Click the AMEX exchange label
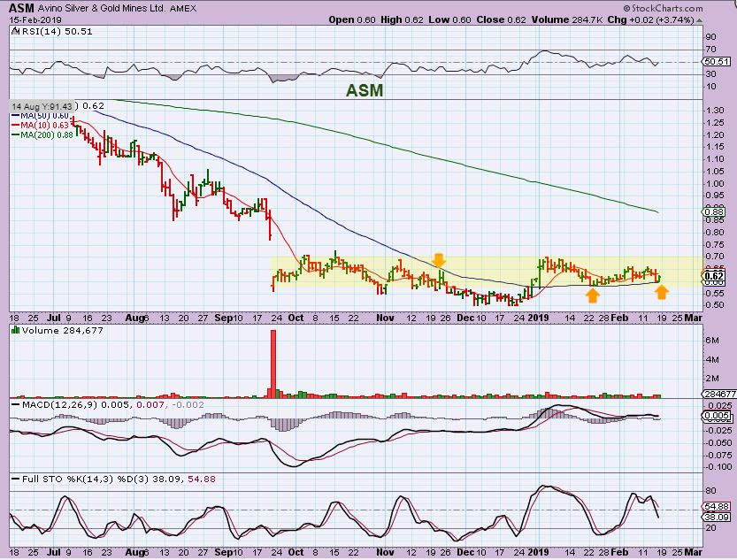Screen dimensions: 737x560 point(183,9)
